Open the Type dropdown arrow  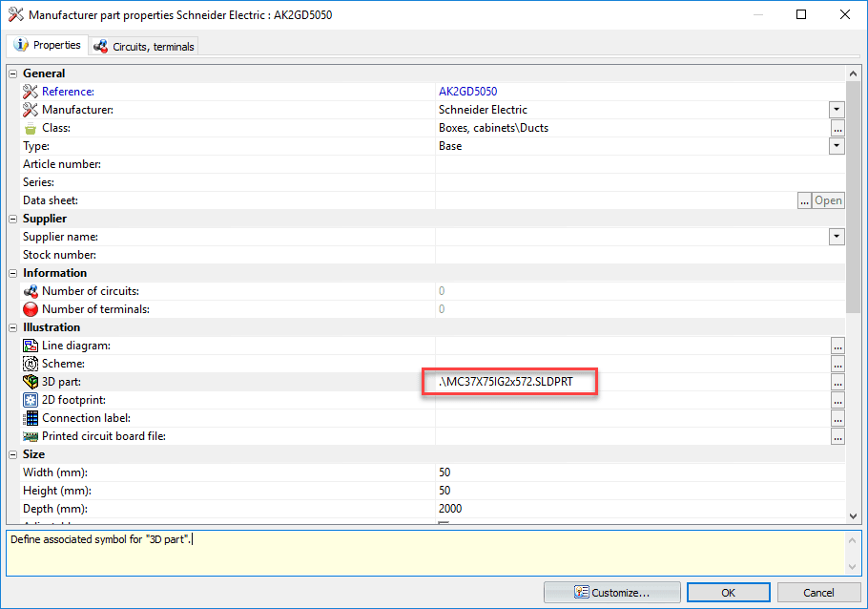coord(837,146)
